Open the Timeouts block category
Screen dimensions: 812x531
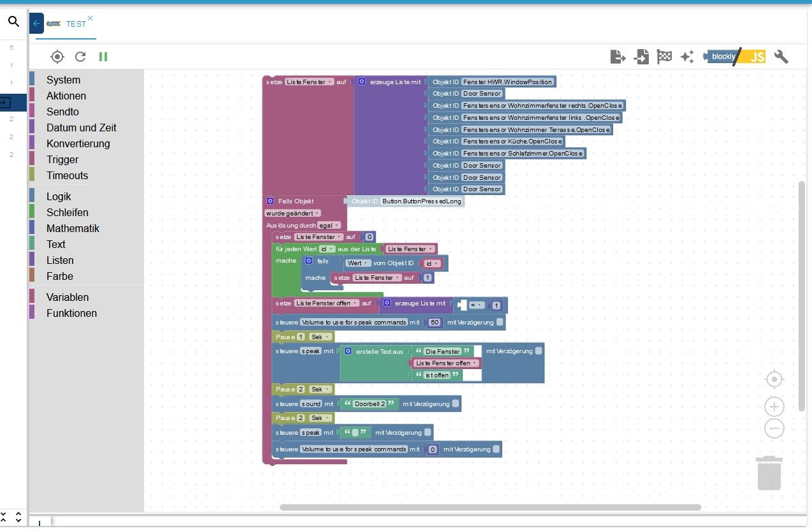(x=67, y=175)
